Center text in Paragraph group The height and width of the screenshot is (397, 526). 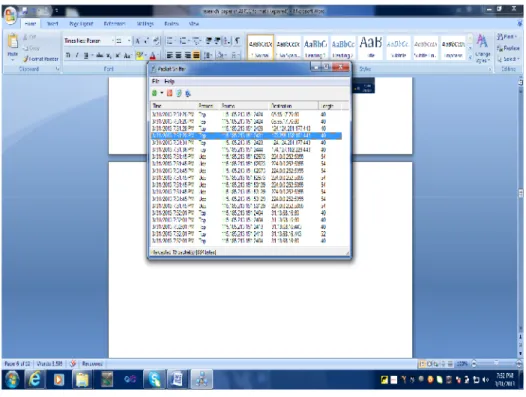click(178, 55)
